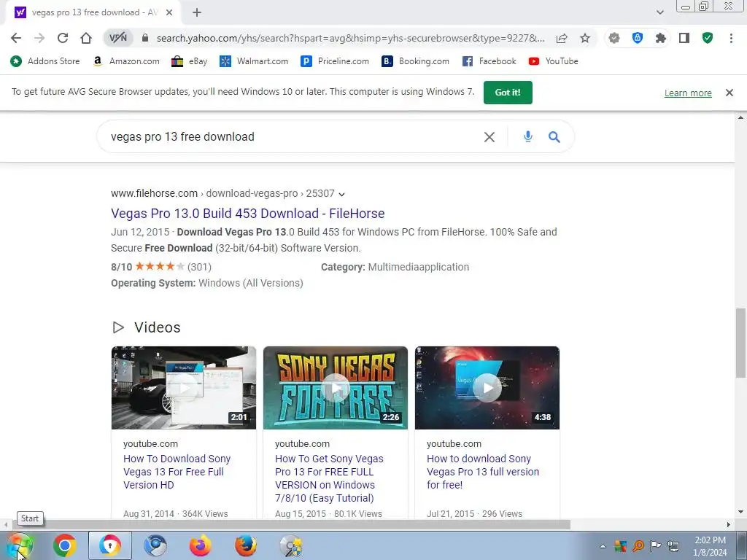Viewport: 747px width, 560px height.
Task: Click the green AVG security check icon
Action: coord(708,38)
